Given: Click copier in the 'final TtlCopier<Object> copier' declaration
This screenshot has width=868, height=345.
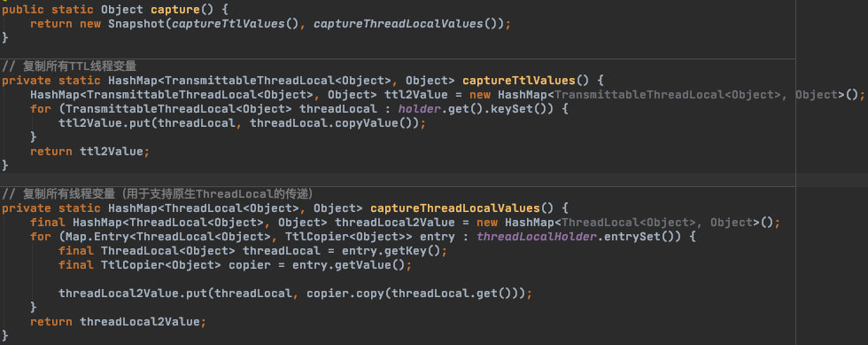Looking at the screenshot, I should coord(250,265).
